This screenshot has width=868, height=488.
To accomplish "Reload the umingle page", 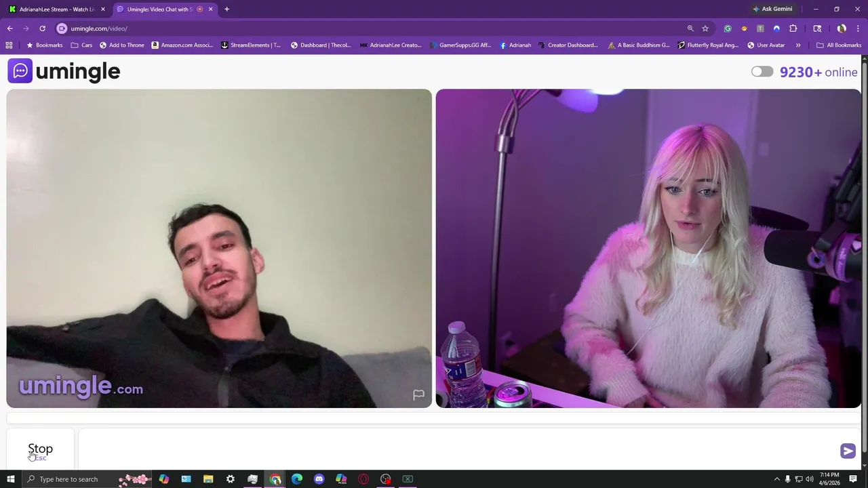I will click(x=42, y=28).
